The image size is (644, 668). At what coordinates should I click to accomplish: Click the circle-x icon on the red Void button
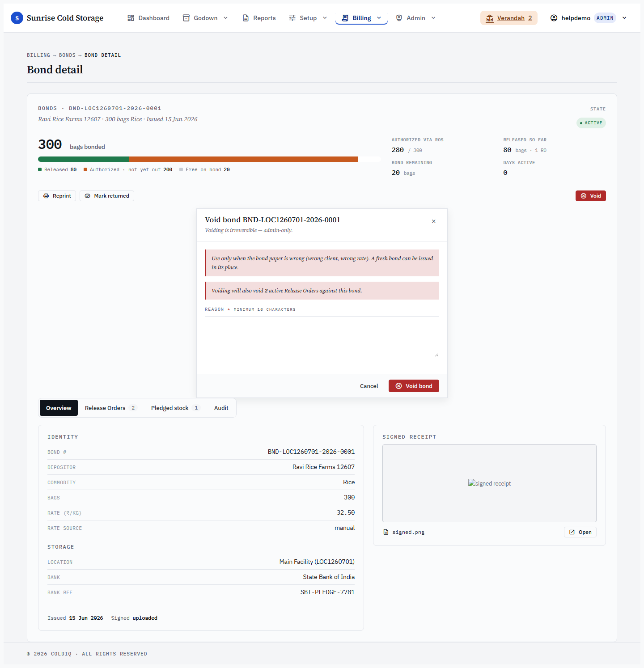click(583, 196)
